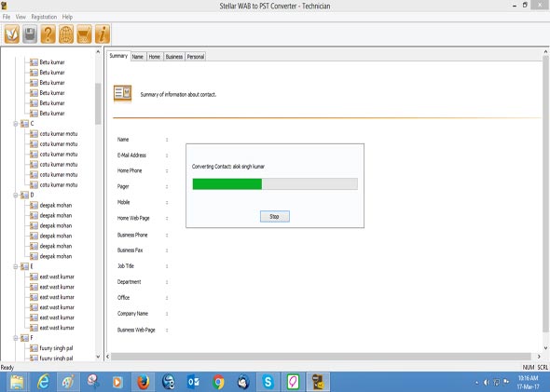Open Skype from the taskbar
Screen dimensions: 550x392
pyautogui.click(x=268, y=382)
